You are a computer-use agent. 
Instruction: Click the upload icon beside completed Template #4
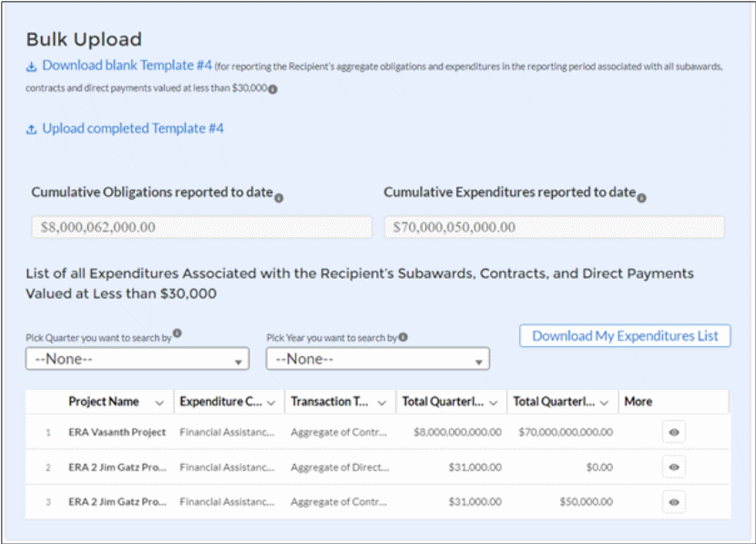(x=31, y=129)
